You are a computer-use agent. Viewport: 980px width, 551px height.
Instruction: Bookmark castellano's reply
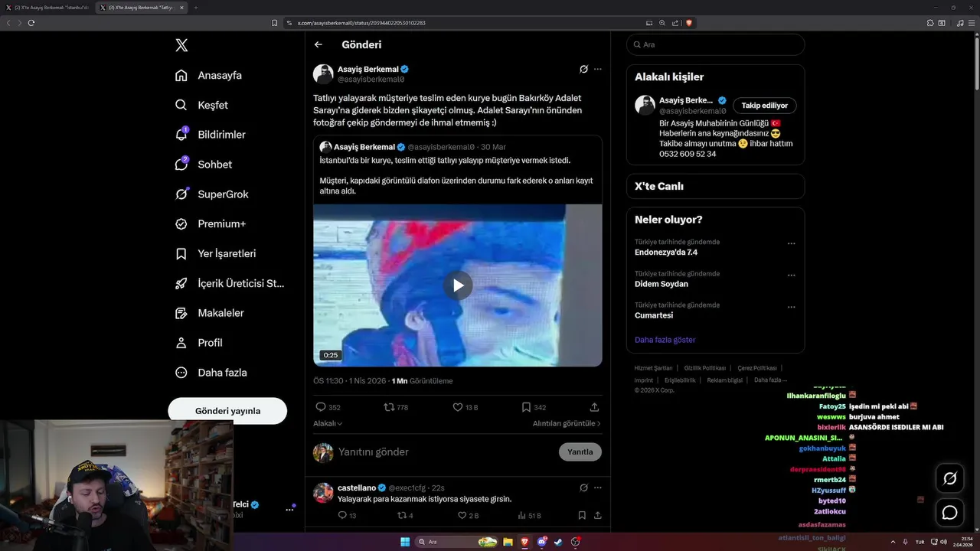(582, 516)
